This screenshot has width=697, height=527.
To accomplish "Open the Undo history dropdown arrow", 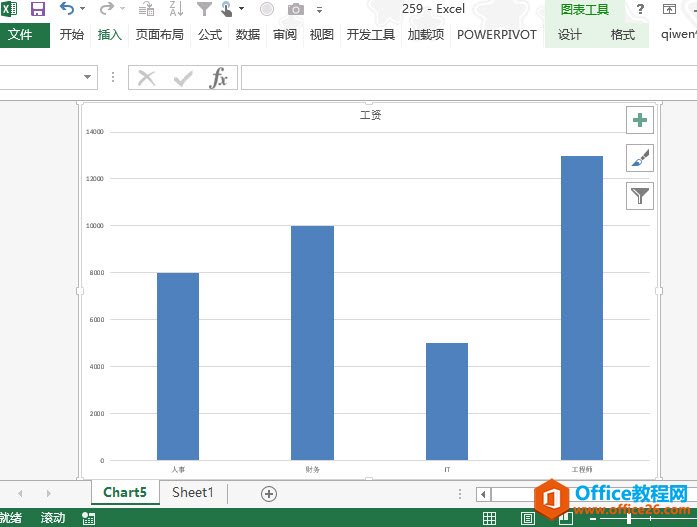I will click(82, 9).
